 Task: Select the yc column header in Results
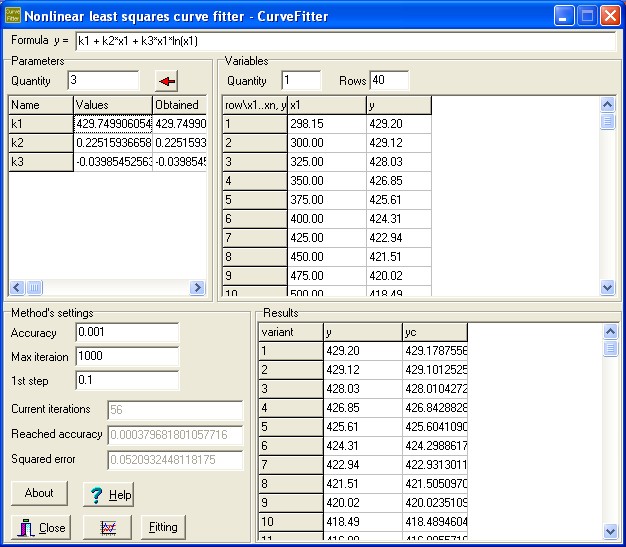[x=434, y=332]
